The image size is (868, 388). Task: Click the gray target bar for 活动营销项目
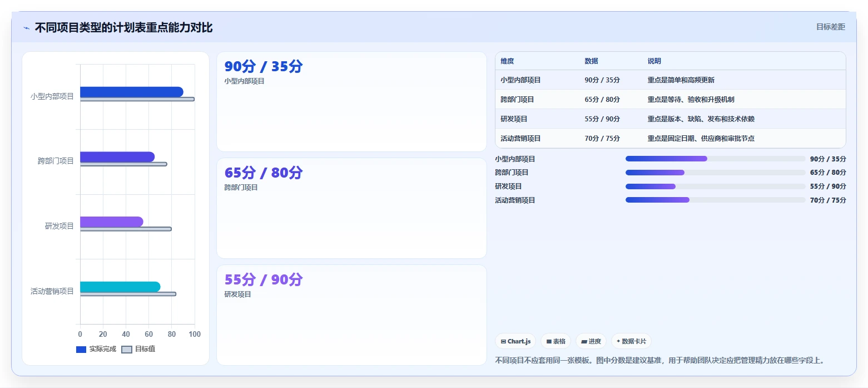[128, 294]
